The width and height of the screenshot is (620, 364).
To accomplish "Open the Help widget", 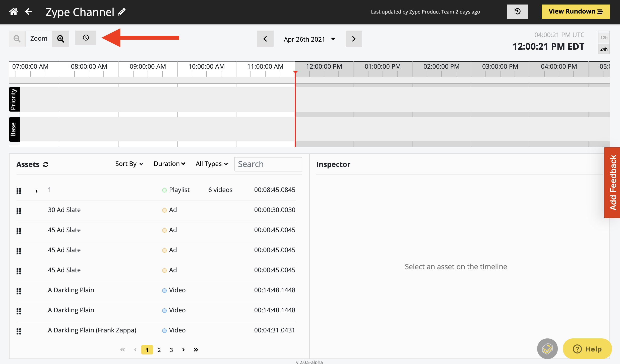I will coord(587,349).
